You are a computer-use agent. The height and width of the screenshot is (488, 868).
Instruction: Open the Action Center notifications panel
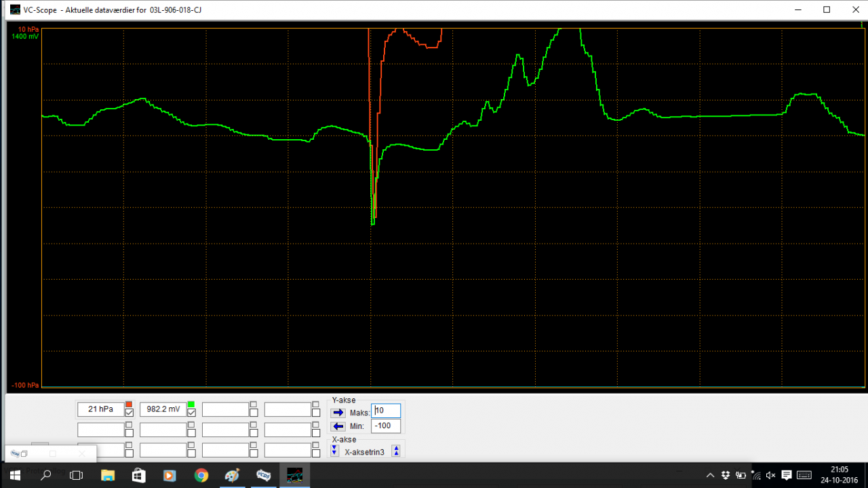pos(787,476)
